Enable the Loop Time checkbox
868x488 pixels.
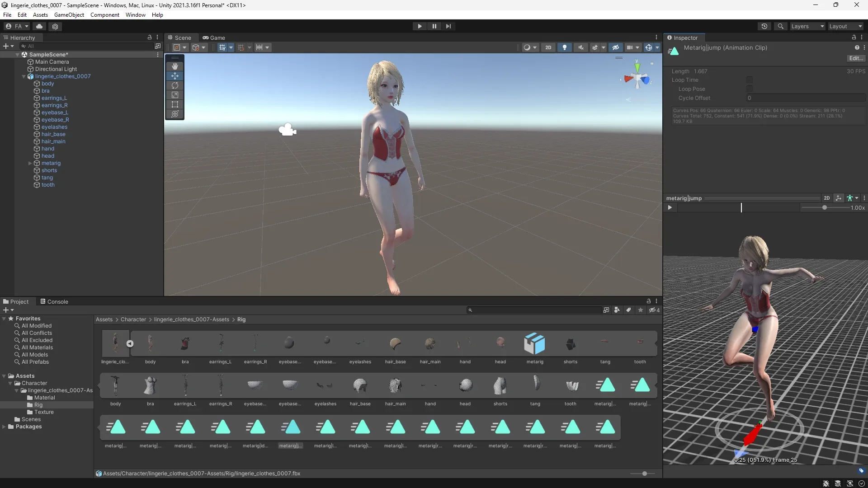pos(750,80)
